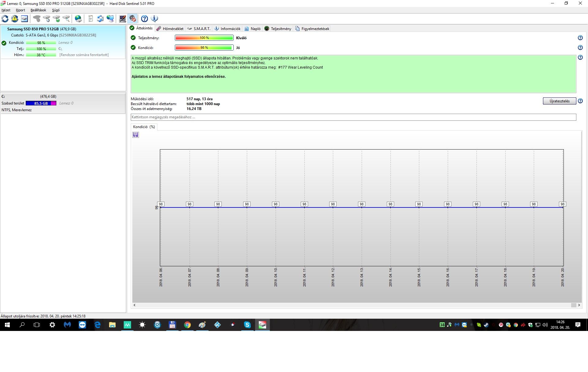Screen dimensions: 588x372
Task: Select the C: partition entry
Action: 63,103
